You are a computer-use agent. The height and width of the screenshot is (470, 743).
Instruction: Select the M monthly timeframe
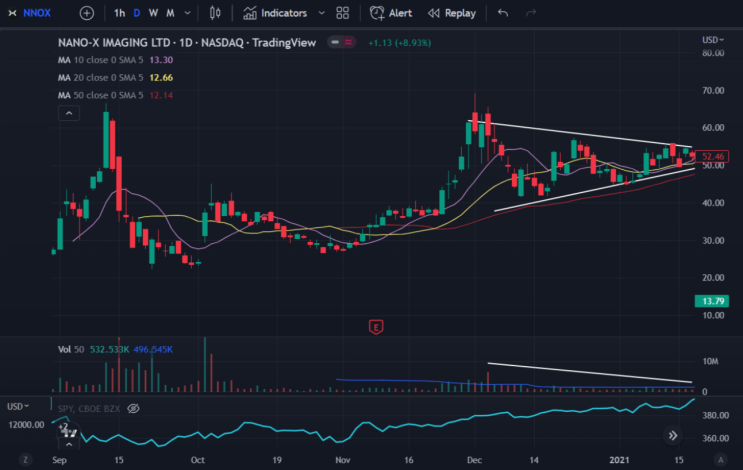[x=170, y=13]
